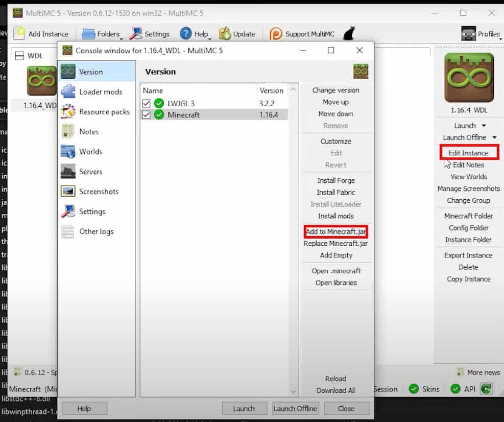Open Instance Folder from the sidebar
The height and width of the screenshot is (422, 504).
click(468, 240)
